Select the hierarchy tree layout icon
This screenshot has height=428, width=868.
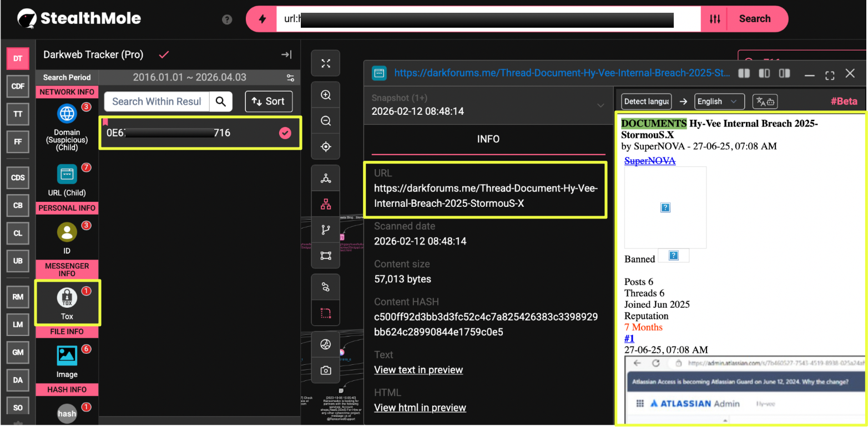pyautogui.click(x=326, y=205)
